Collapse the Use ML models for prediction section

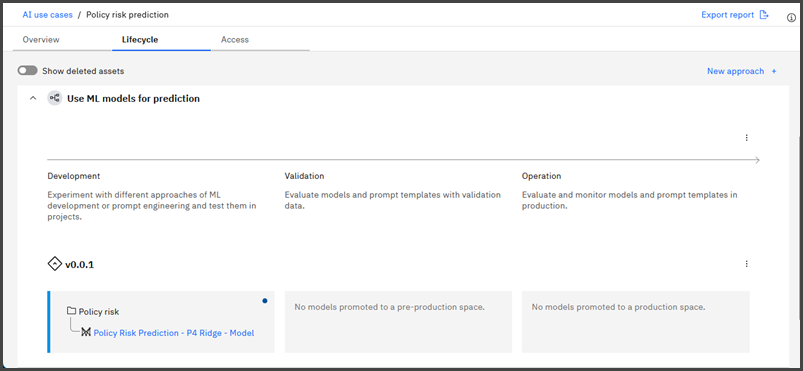[33, 98]
